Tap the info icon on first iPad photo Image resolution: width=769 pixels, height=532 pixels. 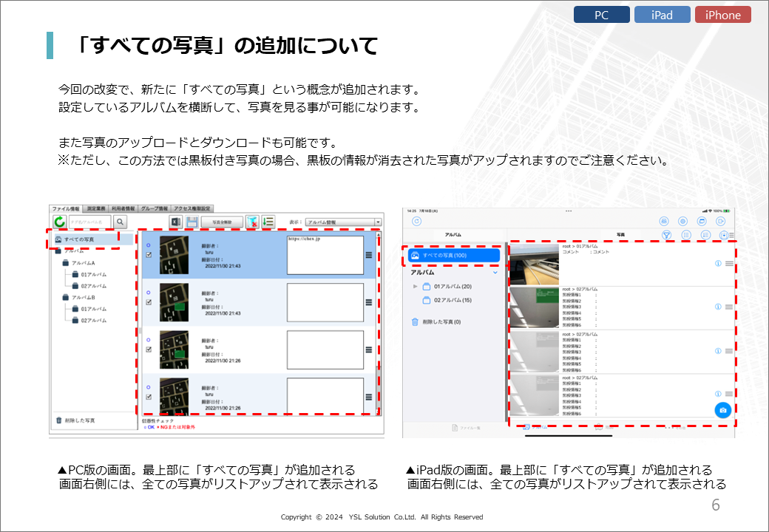(718, 264)
